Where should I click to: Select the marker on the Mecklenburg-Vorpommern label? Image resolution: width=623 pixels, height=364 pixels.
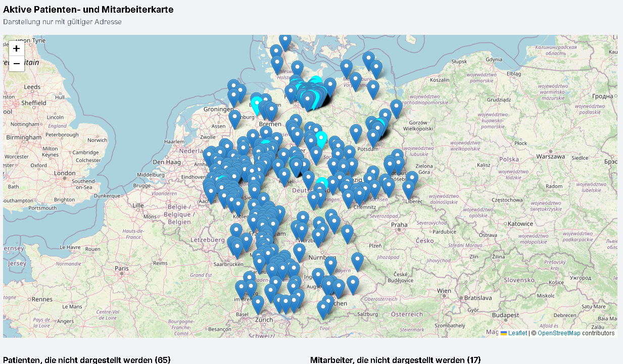pos(356,82)
